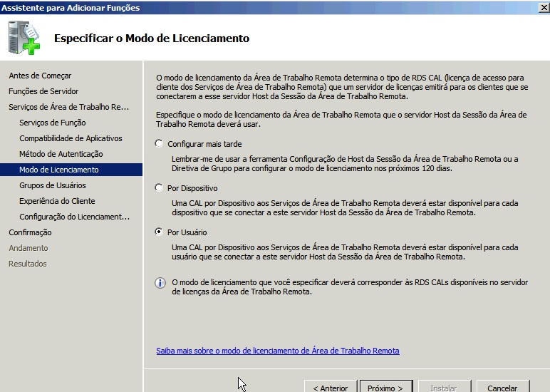This screenshot has height=392, width=550.
Task: Go to the Grupos de Usuários step
Action: tap(53, 185)
